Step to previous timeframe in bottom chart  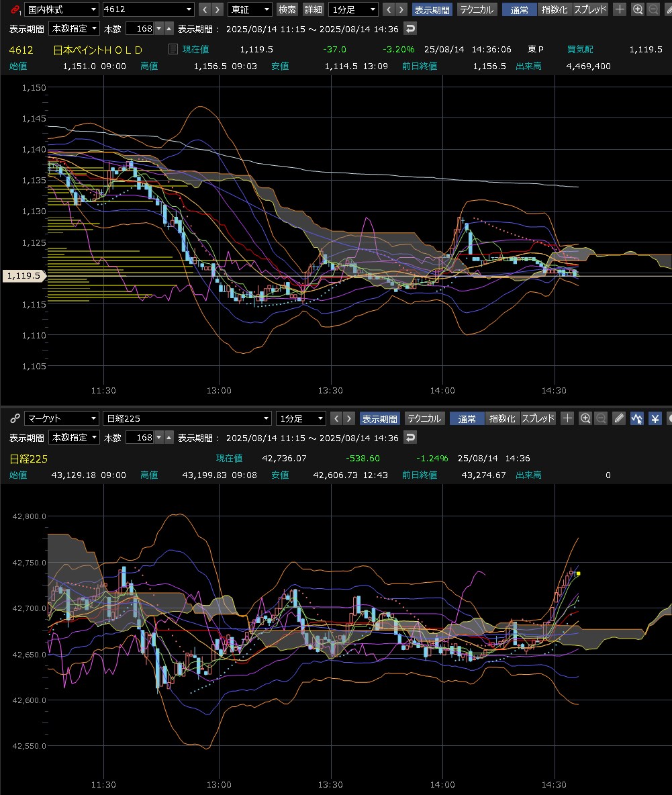(336, 419)
